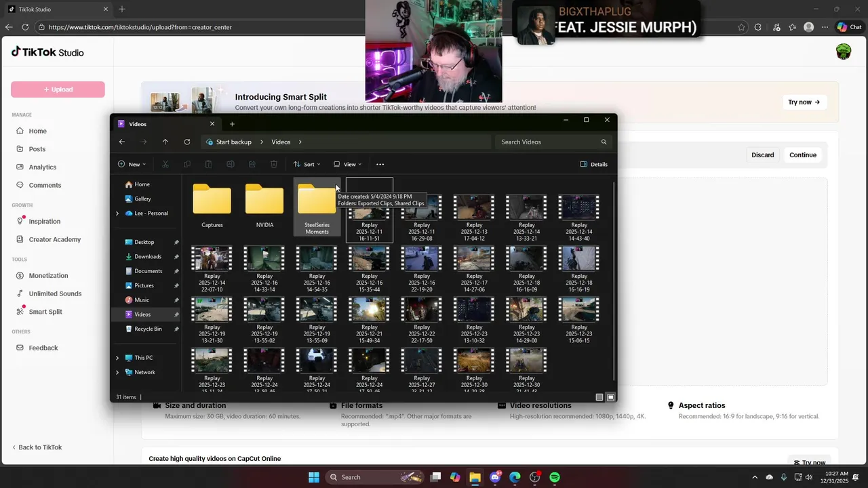
Task: Open the View dropdown menu
Action: tap(347, 164)
